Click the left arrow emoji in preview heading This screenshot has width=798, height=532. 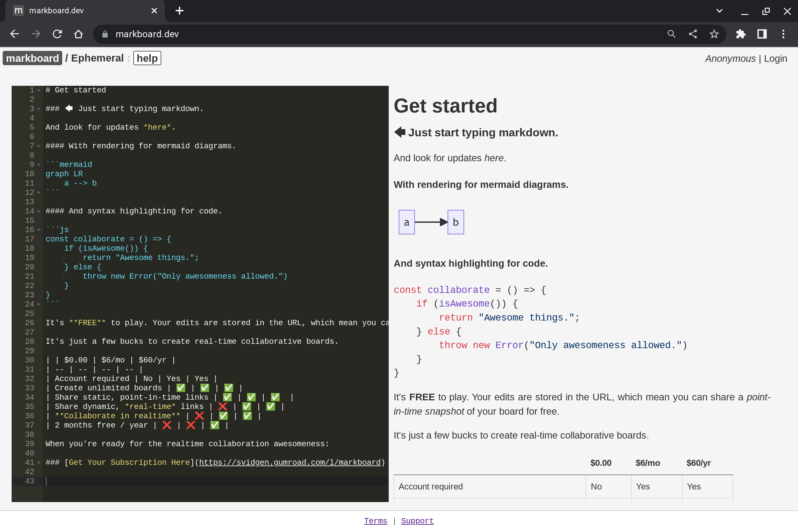pyautogui.click(x=400, y=132)
